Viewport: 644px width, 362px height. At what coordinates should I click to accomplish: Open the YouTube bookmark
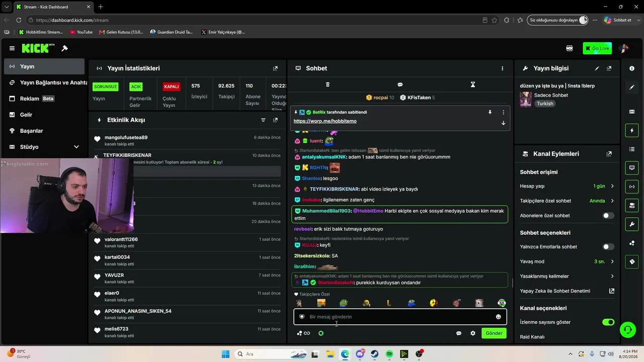pyautogui.click(x=81, y=32)
